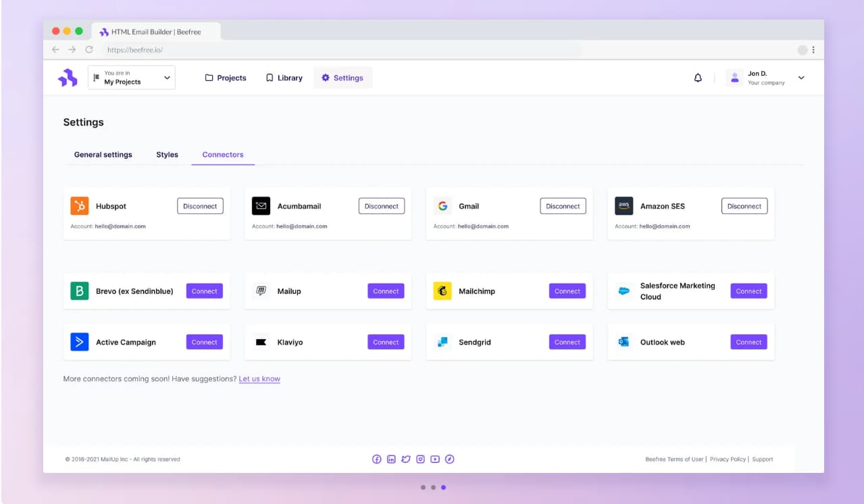Select Settings in the top navigation
The height and width of the screenshot is (504, 864).
[342, 78]
